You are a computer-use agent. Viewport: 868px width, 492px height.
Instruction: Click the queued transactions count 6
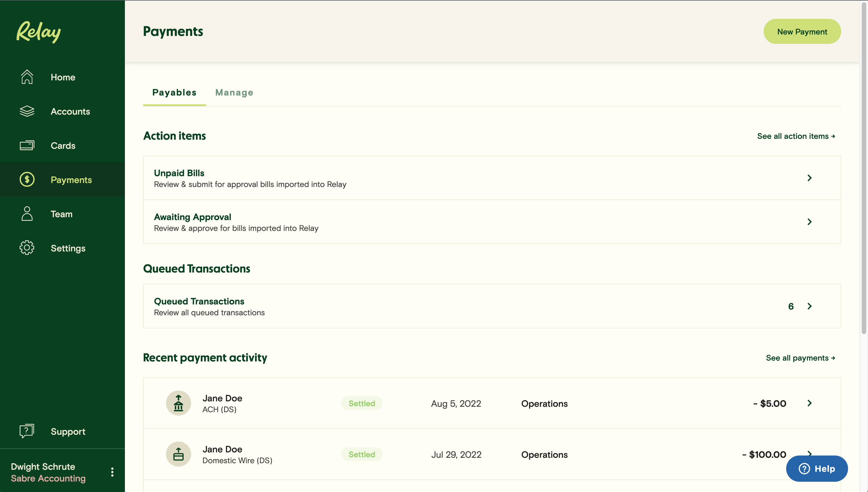(x=791, y=306)
